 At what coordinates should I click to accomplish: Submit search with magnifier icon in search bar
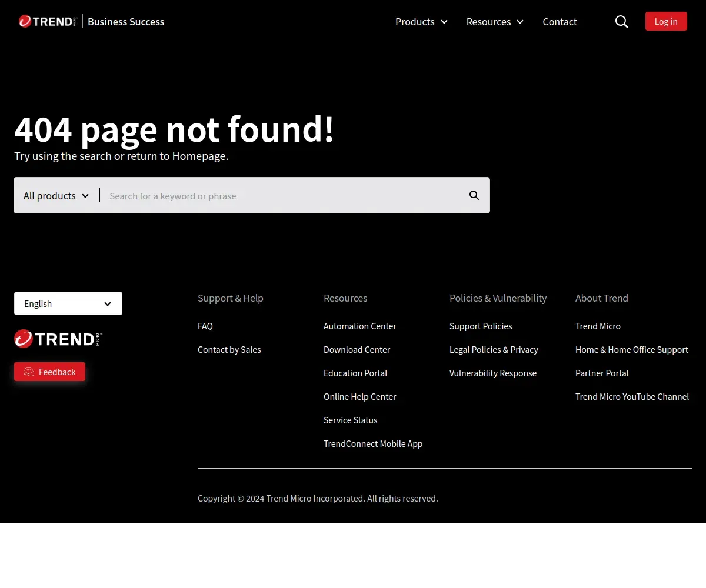point(474,195)
